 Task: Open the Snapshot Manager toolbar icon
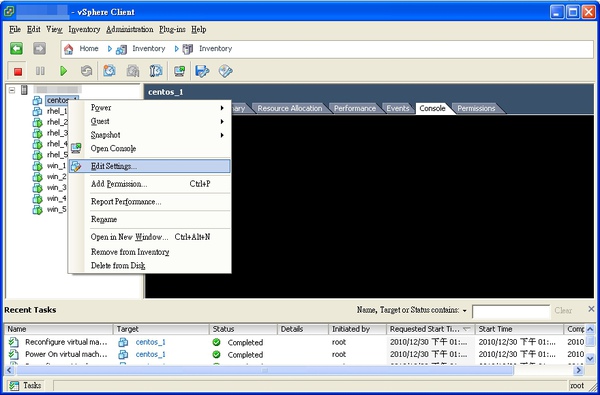156,71
